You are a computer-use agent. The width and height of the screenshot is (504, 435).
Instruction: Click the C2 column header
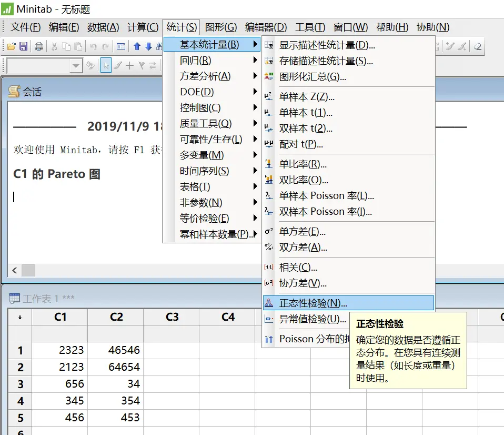pos(116,317)
